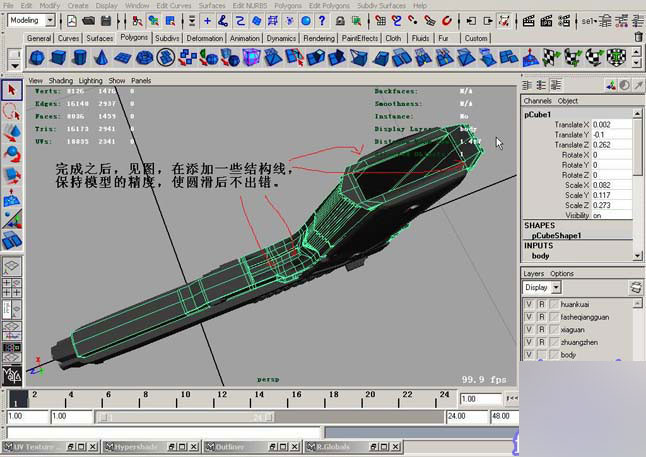
Task: Open the Edit Polygons menu
Action: [x=329, y=6]
